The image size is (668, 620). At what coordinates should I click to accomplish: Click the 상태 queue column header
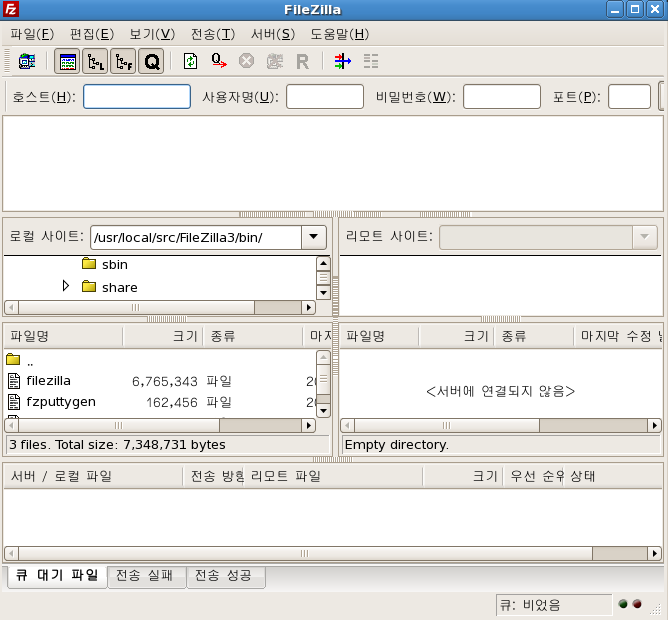(613, 476)
